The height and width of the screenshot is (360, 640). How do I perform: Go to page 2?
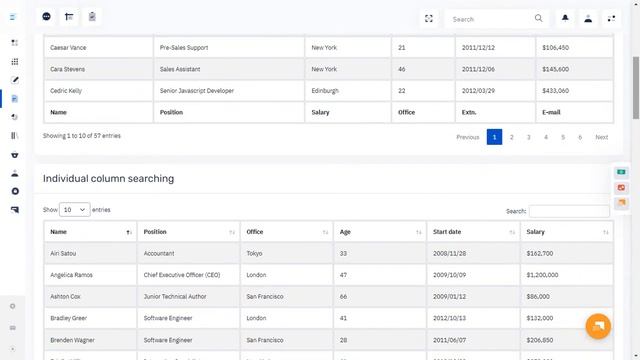pos(511,137)
